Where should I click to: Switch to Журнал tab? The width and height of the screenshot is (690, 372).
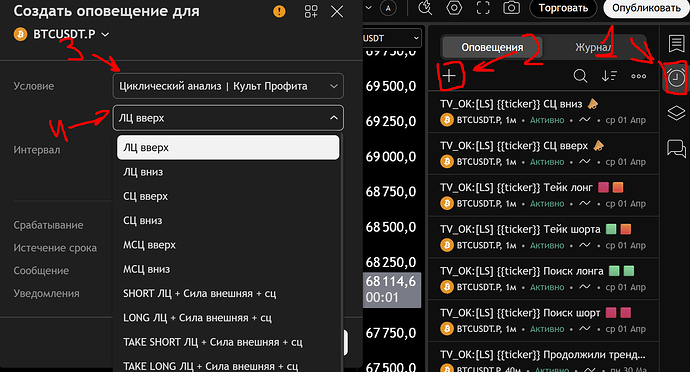click(593, 47)
